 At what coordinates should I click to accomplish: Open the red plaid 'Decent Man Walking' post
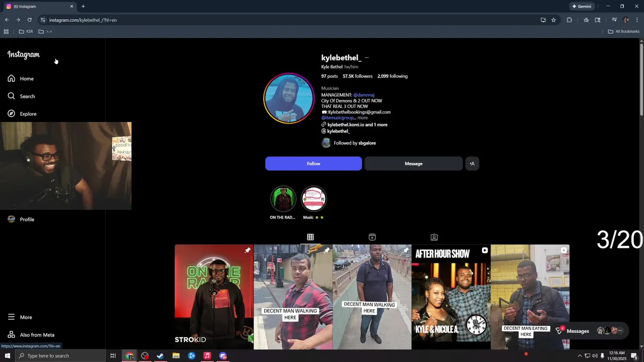(x=293, y=297)
